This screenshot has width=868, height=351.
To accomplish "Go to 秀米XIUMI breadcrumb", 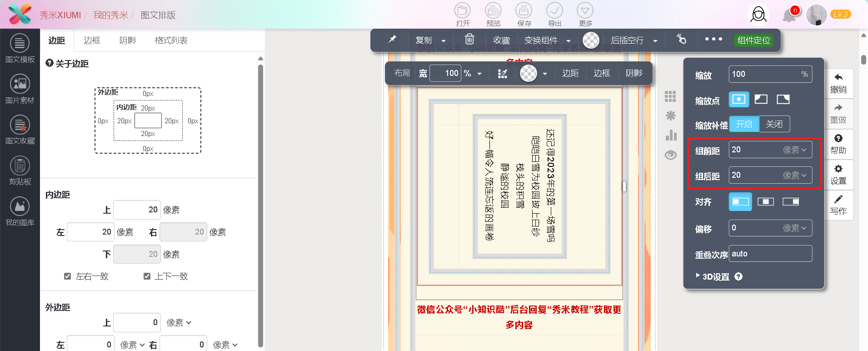I will 60,15.
